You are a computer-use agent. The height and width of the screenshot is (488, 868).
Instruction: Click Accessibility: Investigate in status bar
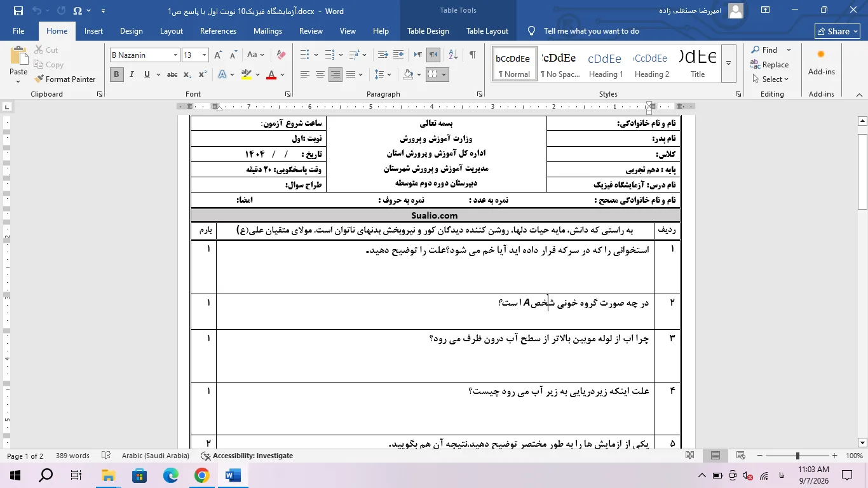pos(247,456)
